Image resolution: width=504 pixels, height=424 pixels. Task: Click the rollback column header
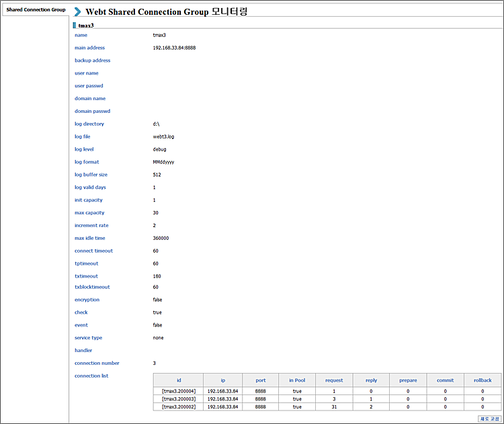482,380
